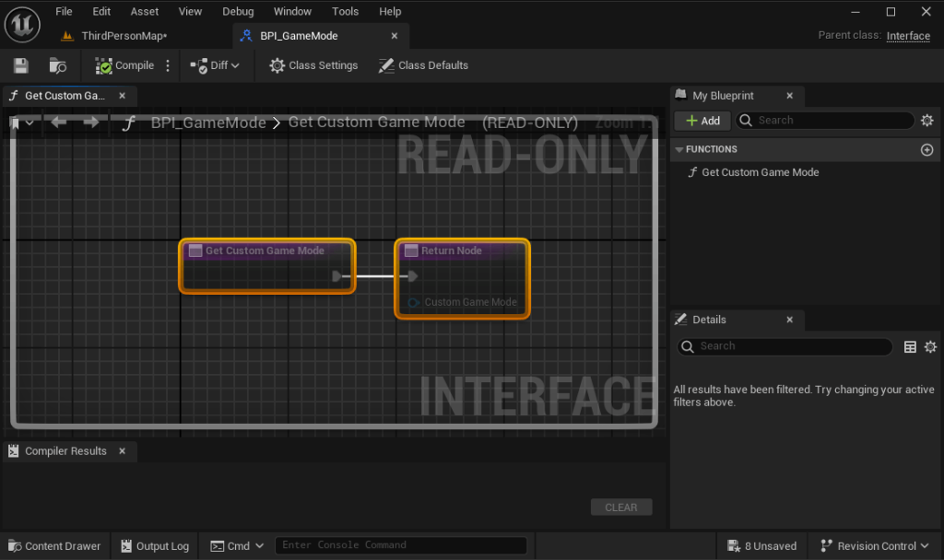This screenshot has width=944, height=560.
Task: Compile the blueprint
Action: 124,65
